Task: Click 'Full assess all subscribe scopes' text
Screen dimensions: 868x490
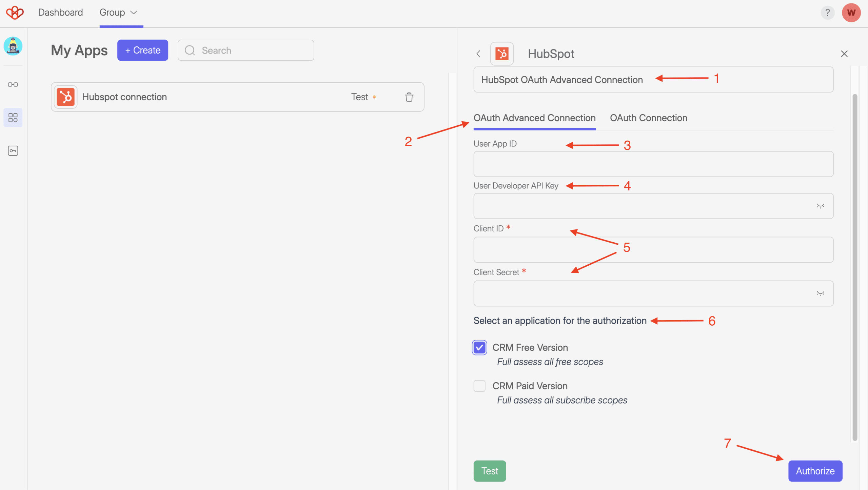Action: pyautogui.click(x=562, y=400)
